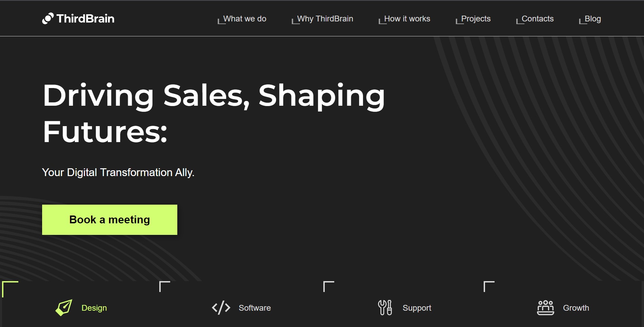Viewport: 644px width, 327px height.
Task: Navigate to How it works
Action: (x=407, y=19)
